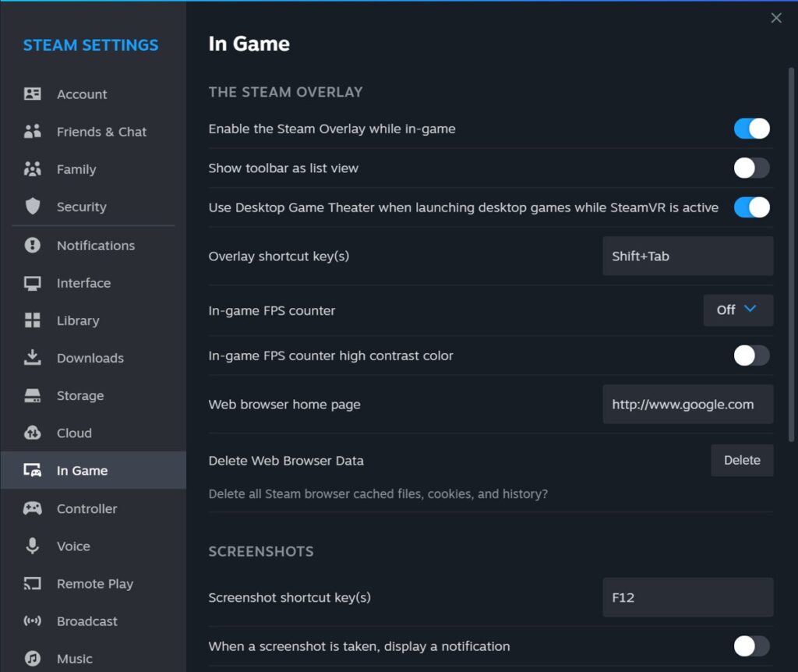This screenshot has height=672, width=798.
Task: Go to Broadcast settings
Action: point(94,621)
